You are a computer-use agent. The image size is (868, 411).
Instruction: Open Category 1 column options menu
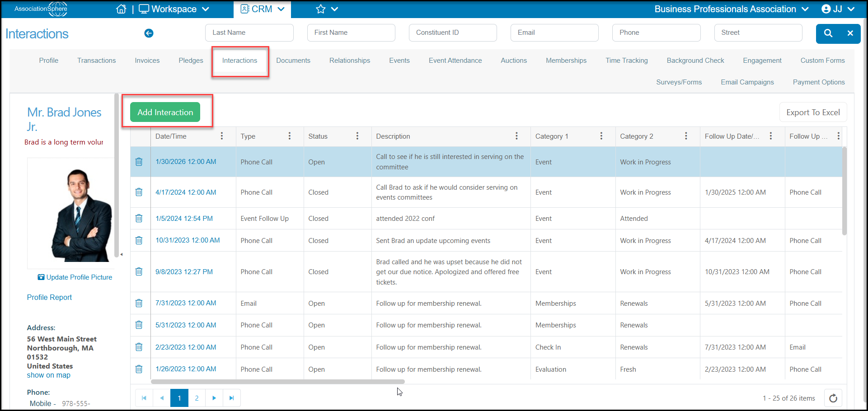point(601,136)
